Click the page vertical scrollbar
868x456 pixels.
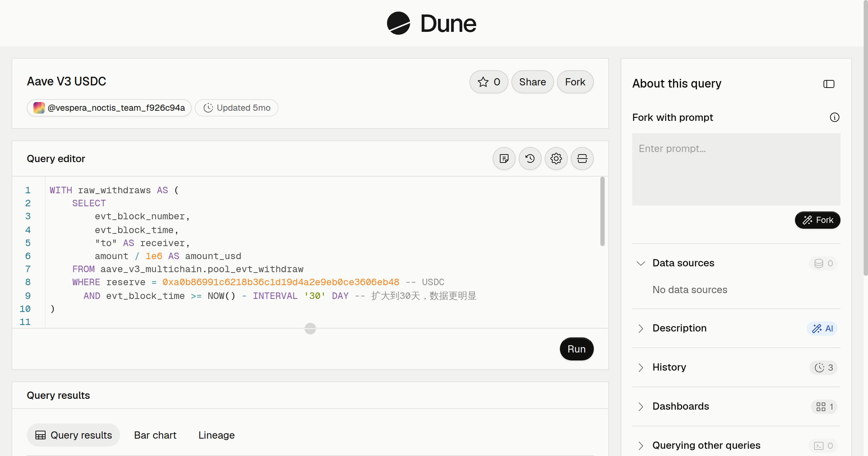click(865, 138)
